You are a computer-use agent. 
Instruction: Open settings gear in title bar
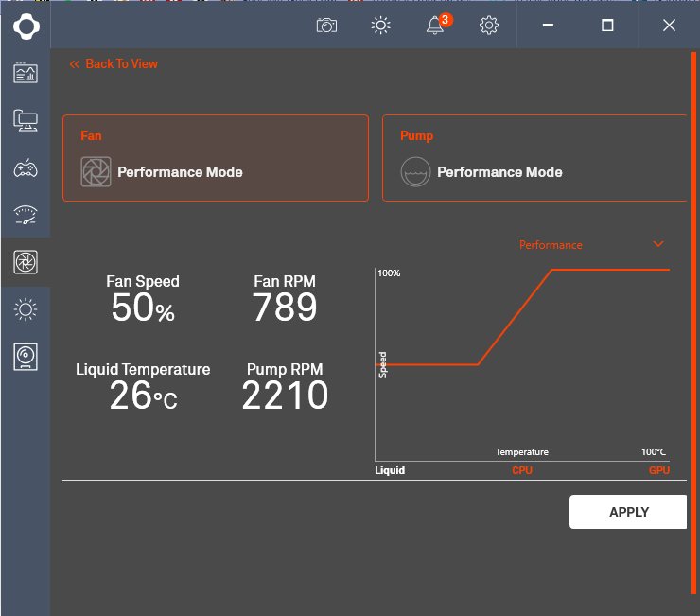point(489,26)
